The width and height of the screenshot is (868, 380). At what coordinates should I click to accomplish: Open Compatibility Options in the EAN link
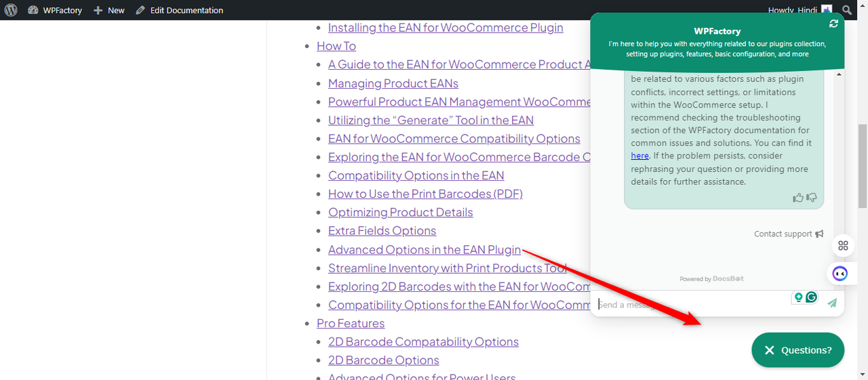(x=416, y=175)
